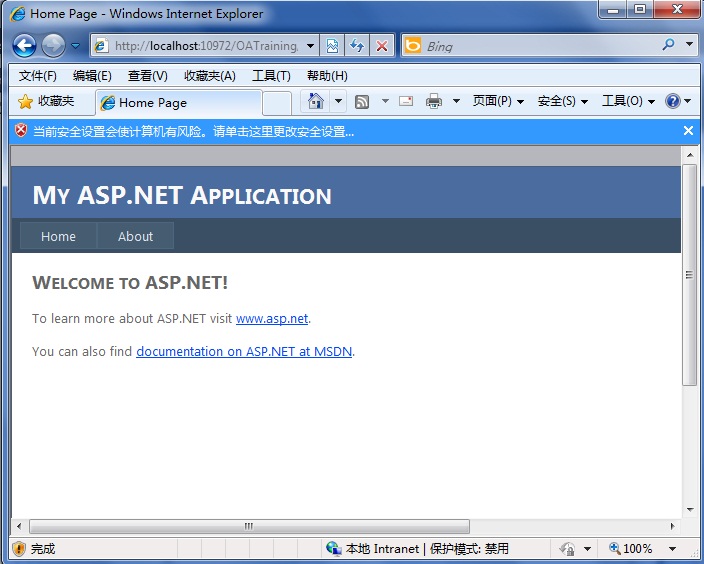Close the security information bar
The image size is (704, 564).
(x=688, y=131)
